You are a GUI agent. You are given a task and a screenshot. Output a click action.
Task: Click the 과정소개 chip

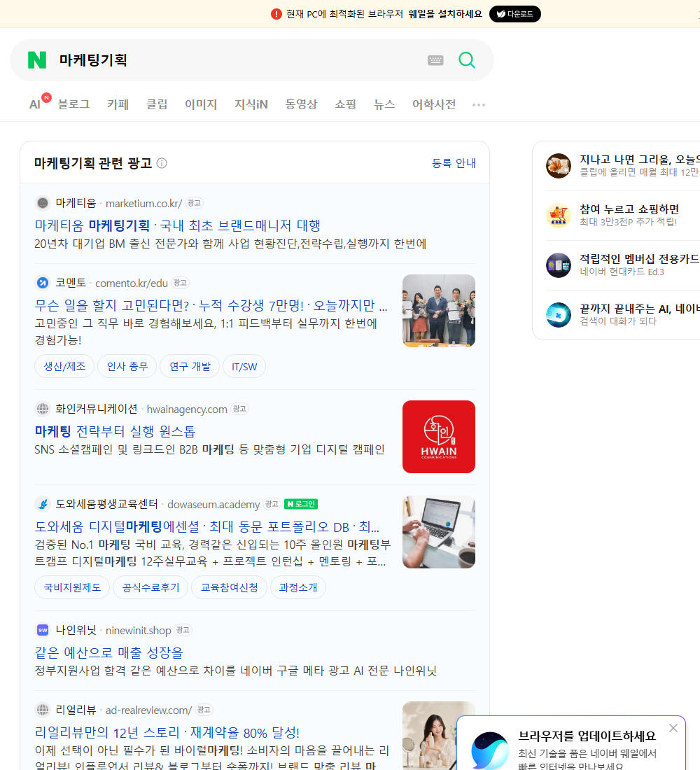298,587
